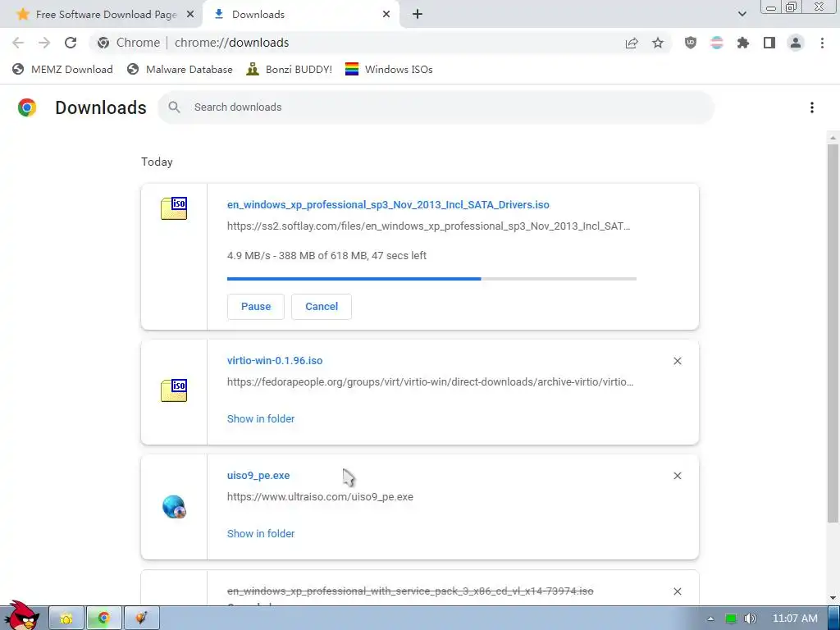
Task: Open the Angry Birds start button
Action: (21, 615)
